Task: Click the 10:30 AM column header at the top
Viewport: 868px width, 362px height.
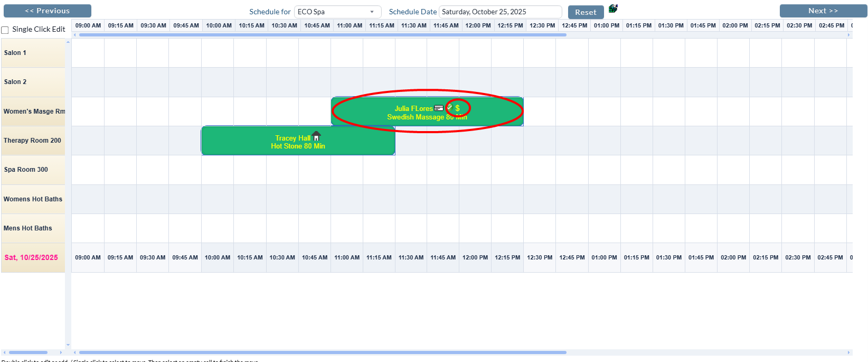Action: tap(284, 25)
